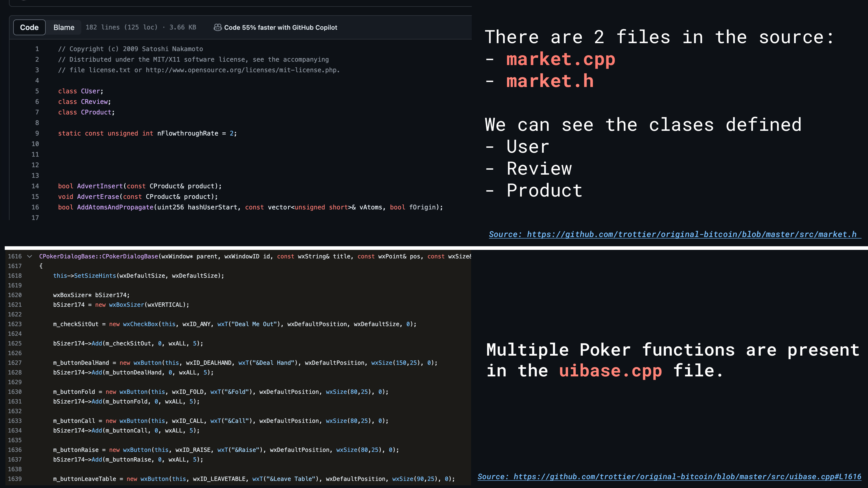The height and width of the screenshot is (488, 868).
Task: Click line number 1616 in the gutter
Action: click(15, 256)
